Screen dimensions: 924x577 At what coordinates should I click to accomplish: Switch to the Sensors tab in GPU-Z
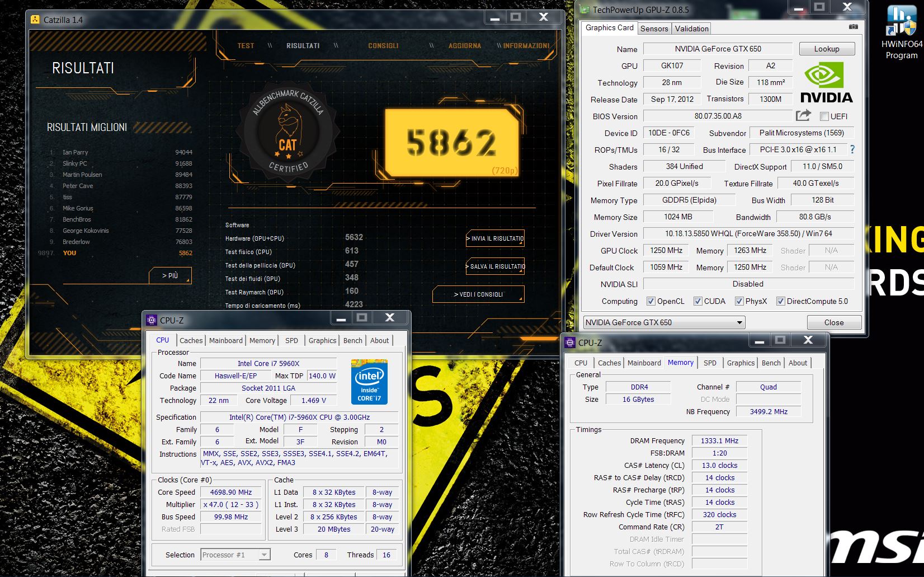click(x=654, y=29)
